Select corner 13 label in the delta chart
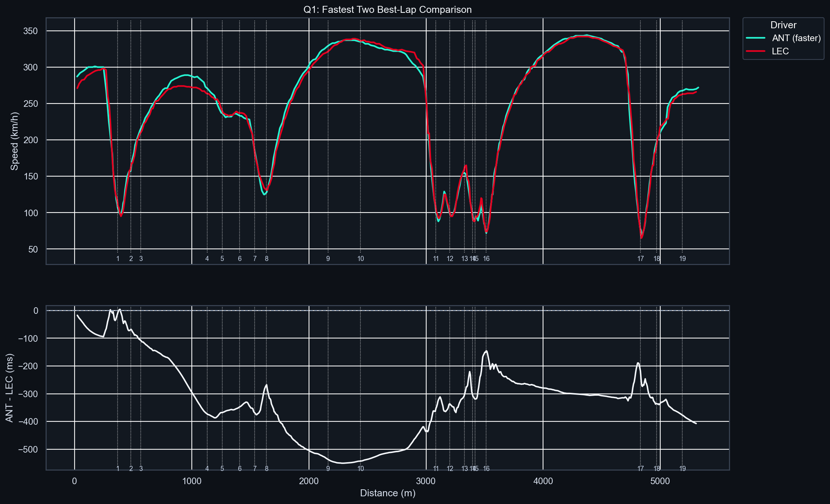This screenshot has height=504, width=830. pos(465,469)
